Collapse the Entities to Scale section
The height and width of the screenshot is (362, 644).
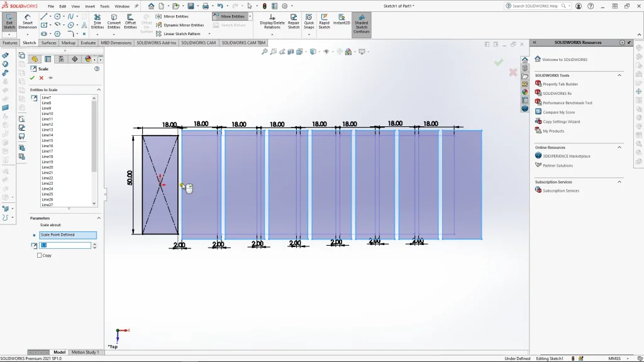(99, 90)
